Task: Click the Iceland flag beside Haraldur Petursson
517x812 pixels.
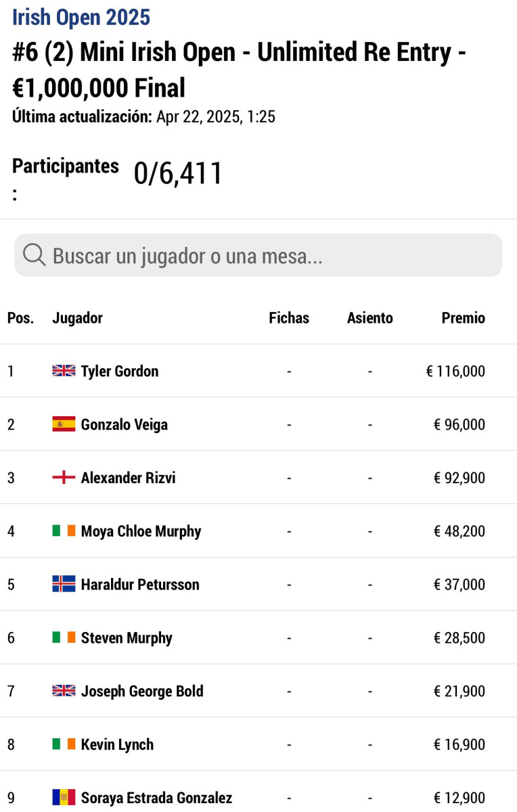Action: (64, 584)
